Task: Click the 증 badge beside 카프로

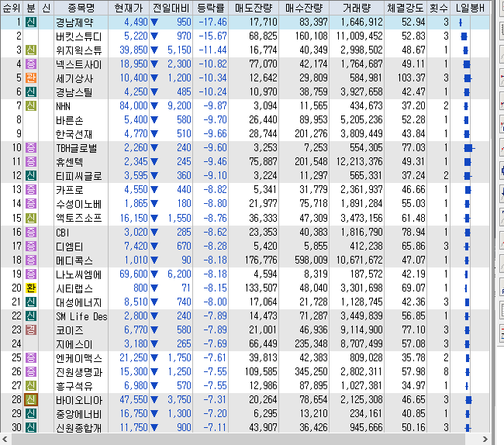Action: pos(31,190)
